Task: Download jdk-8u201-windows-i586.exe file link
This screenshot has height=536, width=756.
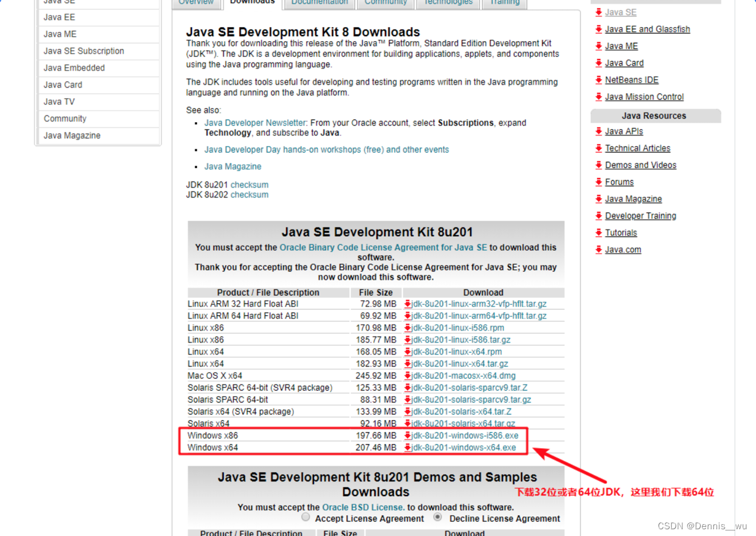Action: click(465, 435)
